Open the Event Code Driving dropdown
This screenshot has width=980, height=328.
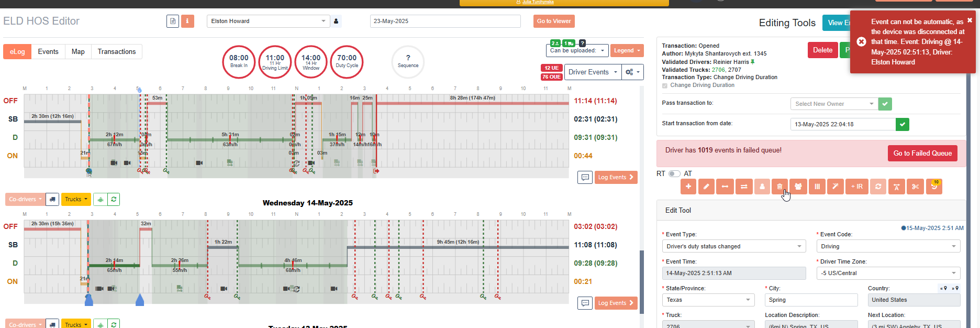click(x=888, y=246)
